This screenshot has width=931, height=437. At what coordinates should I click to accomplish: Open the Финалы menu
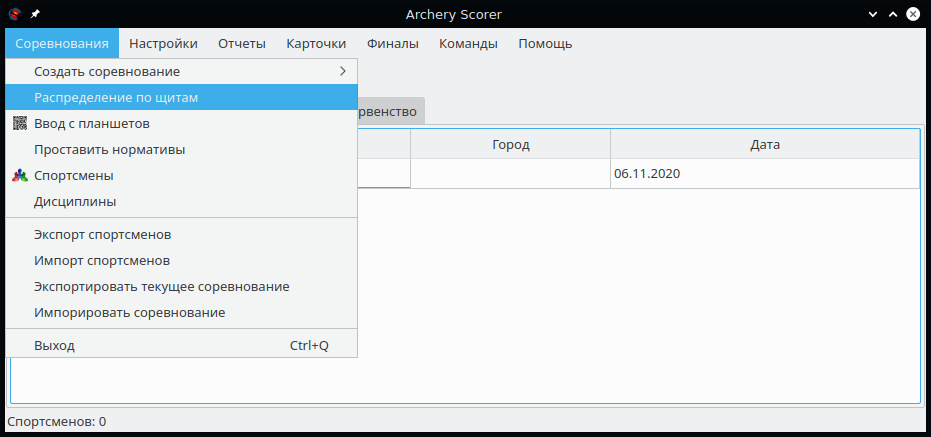pos(392,43)
